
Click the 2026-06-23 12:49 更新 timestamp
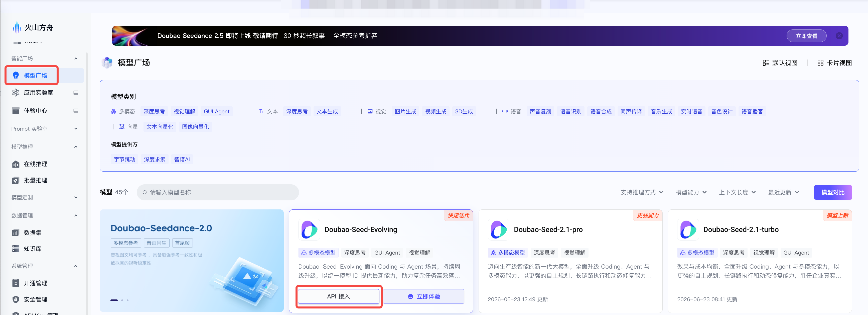point(518,299)
